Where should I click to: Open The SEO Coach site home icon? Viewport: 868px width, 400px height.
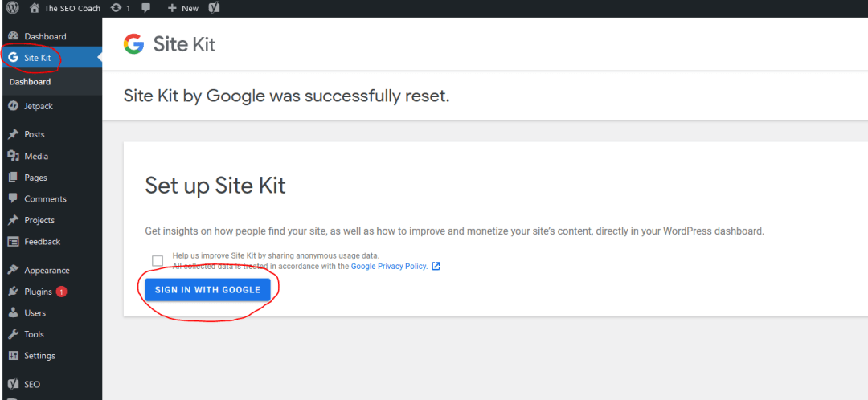point(35,8)
